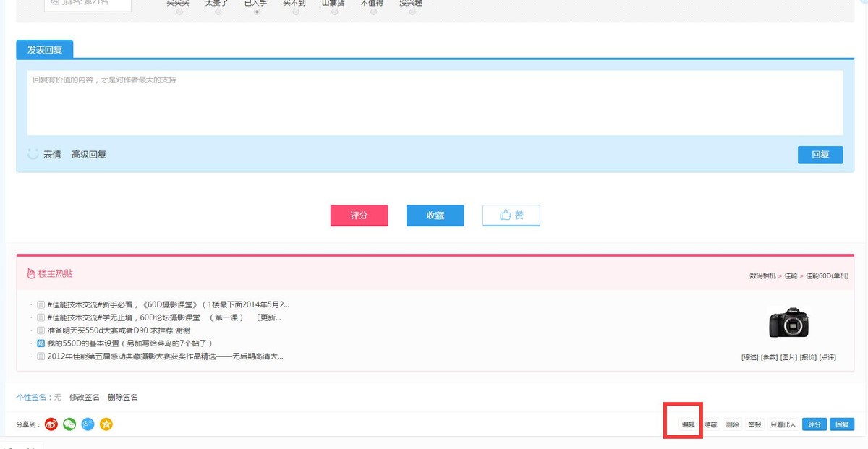Share via the WeChat icon
868x449 pixels.
click(69, 424)
